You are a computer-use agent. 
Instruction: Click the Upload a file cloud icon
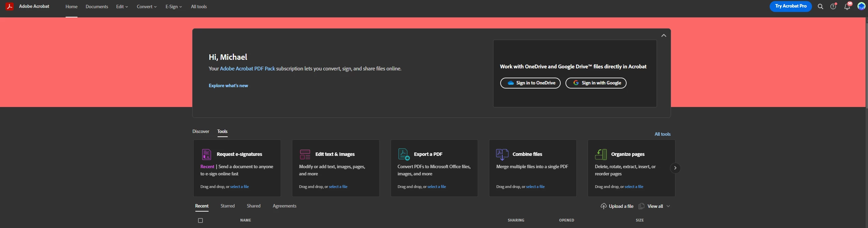pos(603,206)
